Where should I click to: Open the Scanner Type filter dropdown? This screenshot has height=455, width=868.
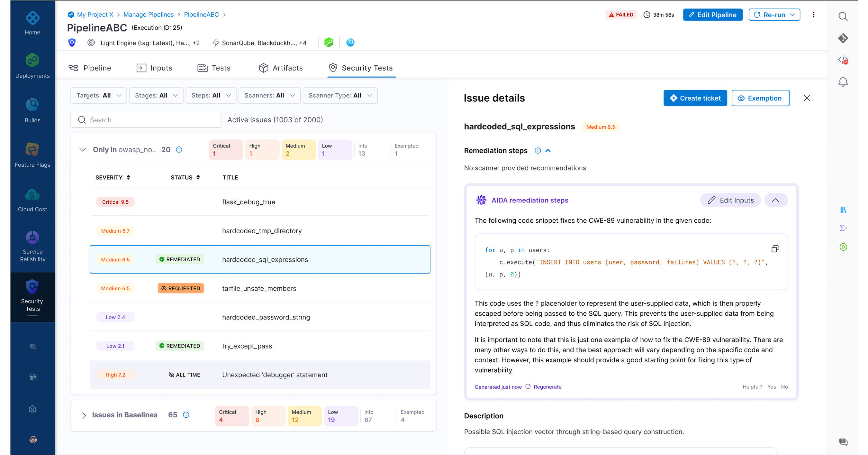coord(340,96)
